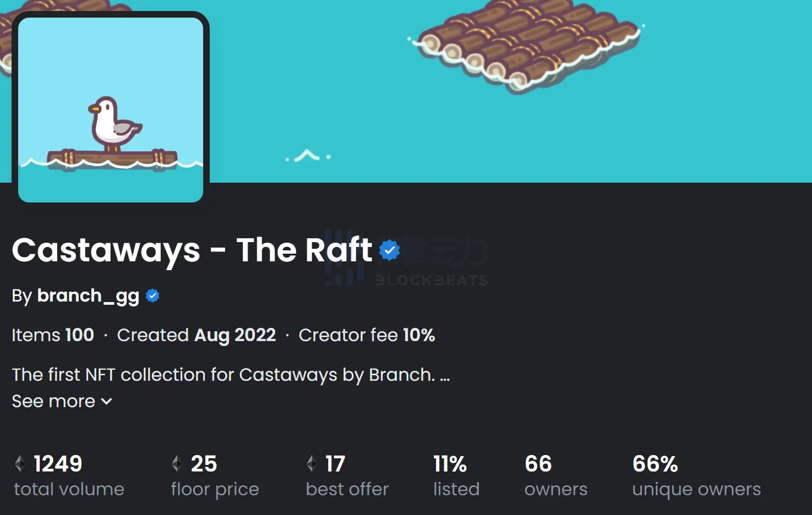Click the chevron arrow next to See more

coord(107,402)
